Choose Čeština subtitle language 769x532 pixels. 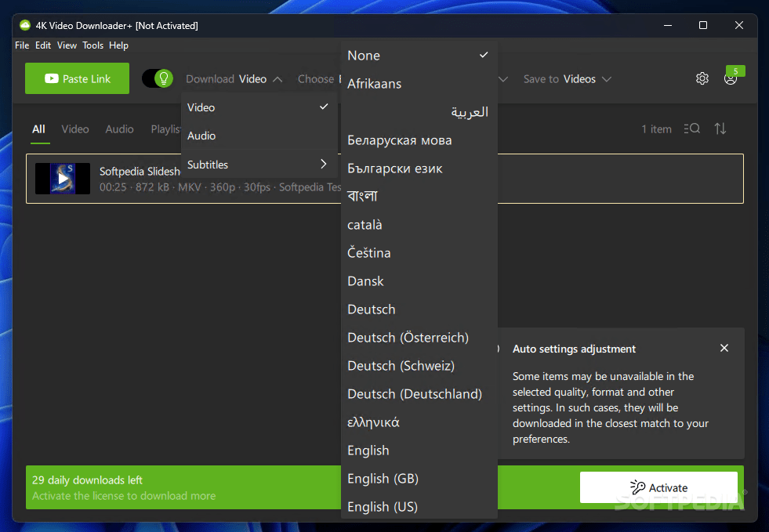[x=419, y=253]
